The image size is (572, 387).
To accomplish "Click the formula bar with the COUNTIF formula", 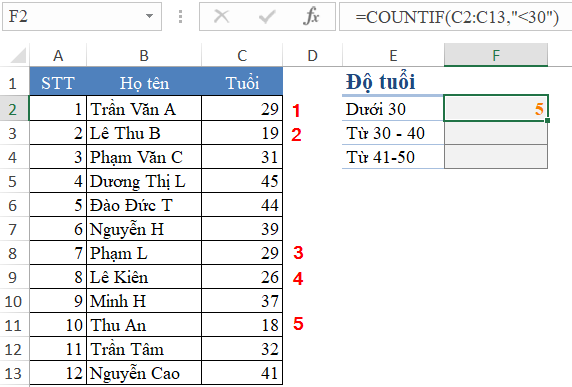I will (456, 16).
